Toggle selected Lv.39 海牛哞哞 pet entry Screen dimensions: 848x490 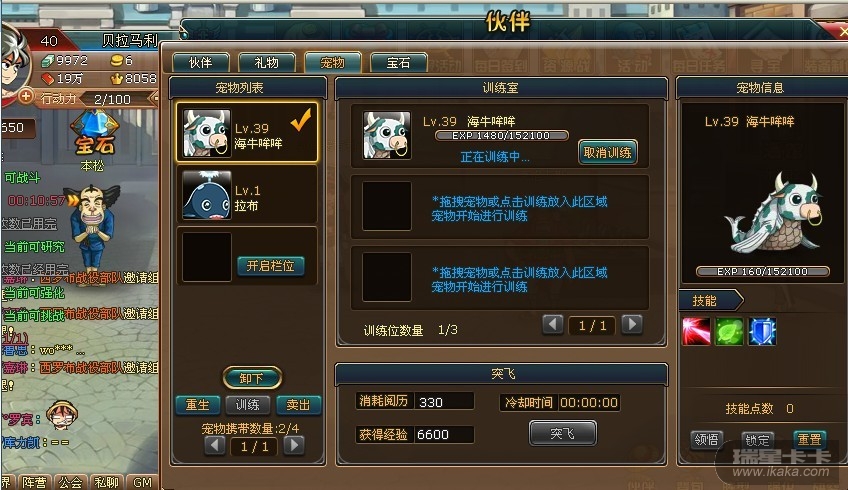pos(247,133)
